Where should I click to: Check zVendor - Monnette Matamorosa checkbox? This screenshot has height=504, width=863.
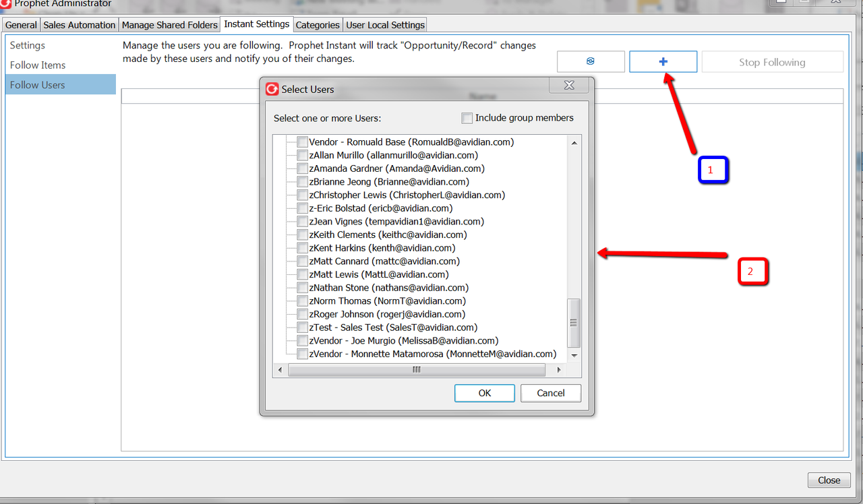[x=303, y=354]
